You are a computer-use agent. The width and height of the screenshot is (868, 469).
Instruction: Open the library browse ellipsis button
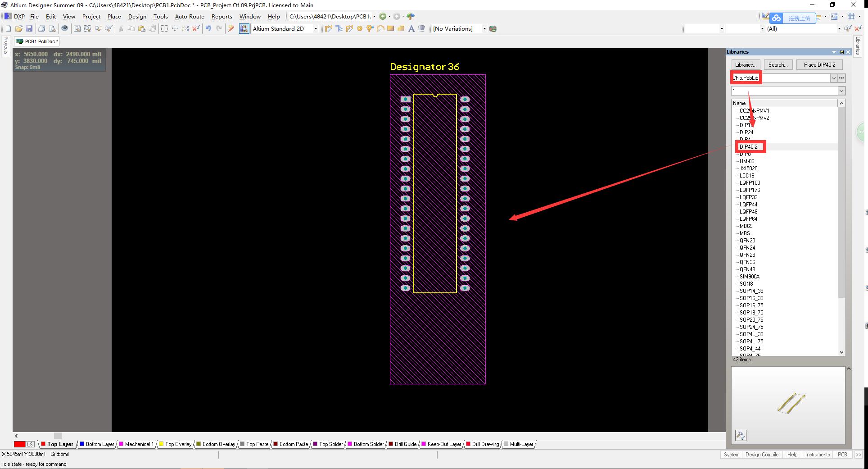tap(841, 78)
